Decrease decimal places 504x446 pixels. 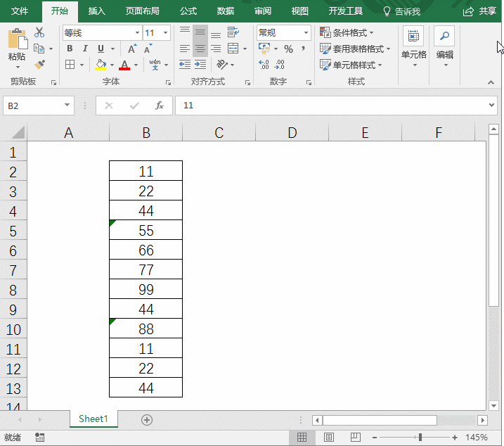point(279,65)
